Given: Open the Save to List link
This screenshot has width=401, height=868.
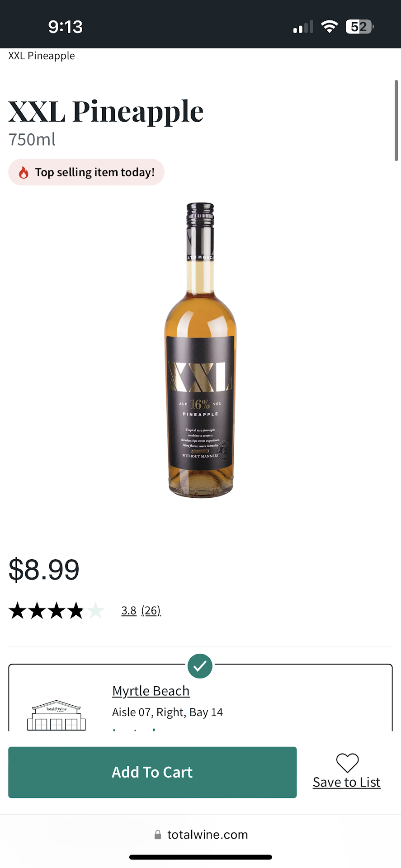Looking at the screenshot, I should pos(347,782).
